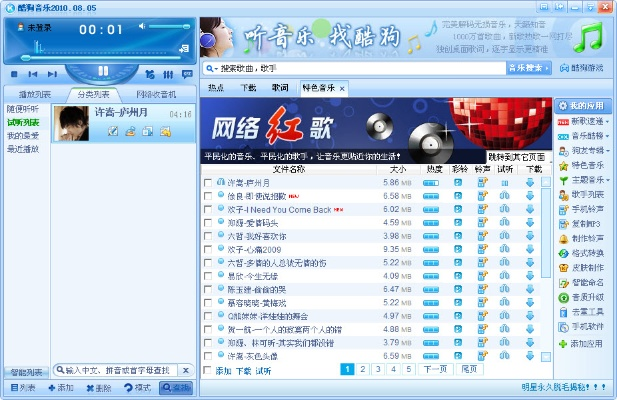Mute the volume speaker icon
Image resolution: width=617 pixels, height=400 pixels.
[142, 26]
